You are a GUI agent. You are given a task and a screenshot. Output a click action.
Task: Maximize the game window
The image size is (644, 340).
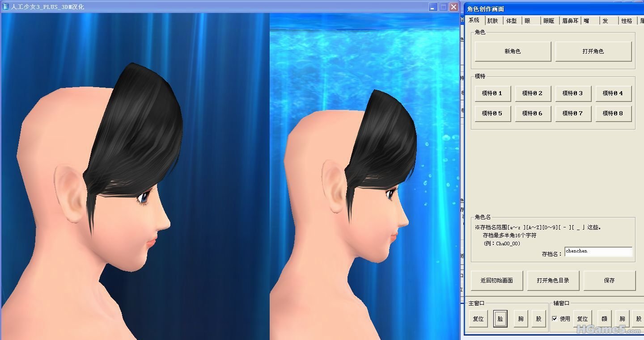click(x=443, y=7)
